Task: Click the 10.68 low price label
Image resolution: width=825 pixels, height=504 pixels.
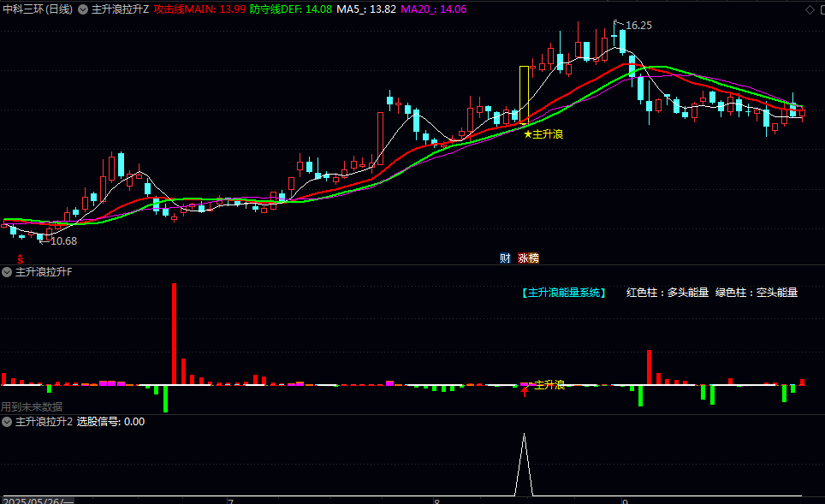Action: click(x=63, y=241)
